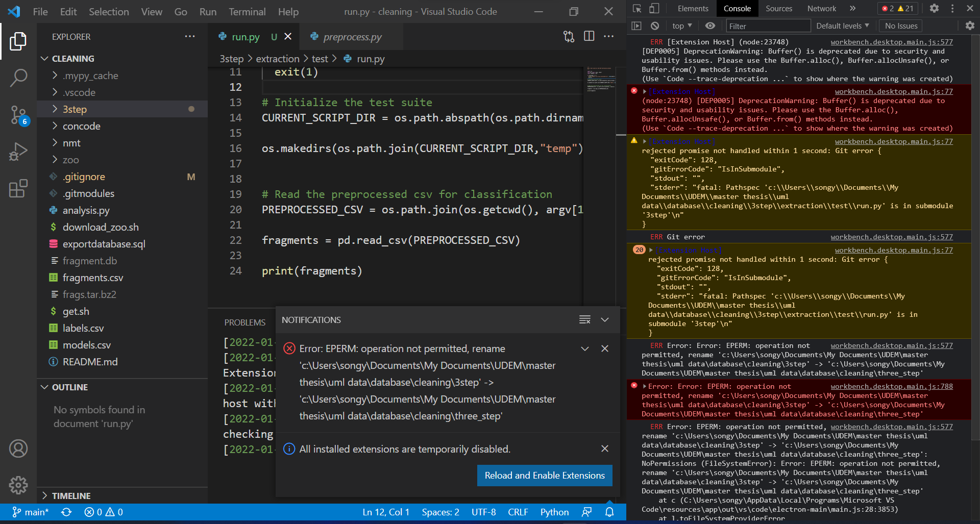The width and height of the screenshot is (980, 524).
Task: Click Reload and Enable Extensions button
Action: click(x=544, y=476)
